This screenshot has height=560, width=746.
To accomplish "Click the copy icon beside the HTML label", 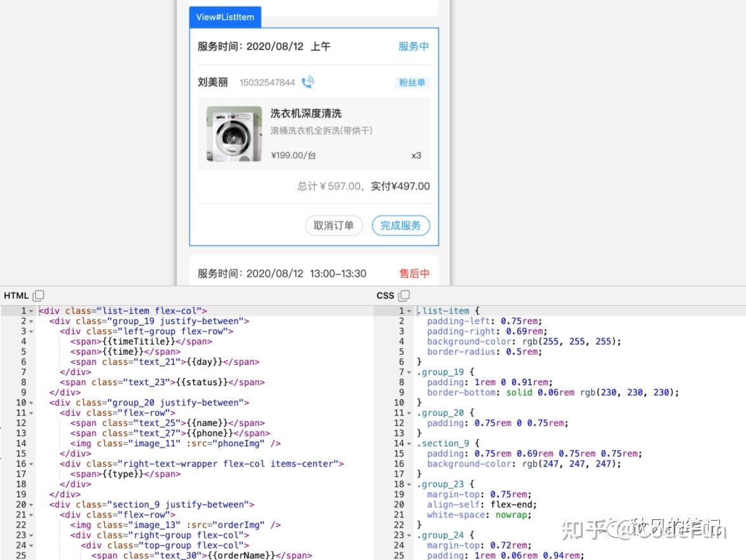I will point(38,295).
